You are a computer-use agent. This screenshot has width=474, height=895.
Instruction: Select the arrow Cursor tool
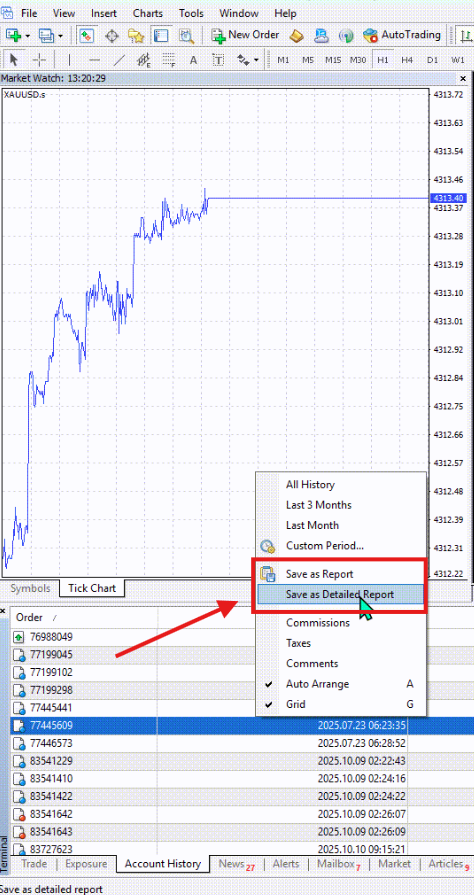15,60
